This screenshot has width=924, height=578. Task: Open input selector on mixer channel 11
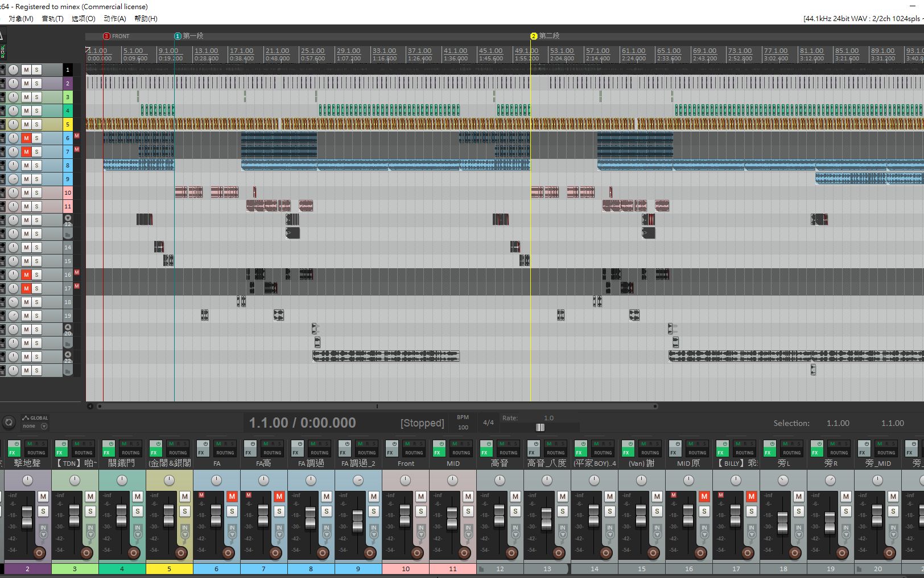(468, 531)
